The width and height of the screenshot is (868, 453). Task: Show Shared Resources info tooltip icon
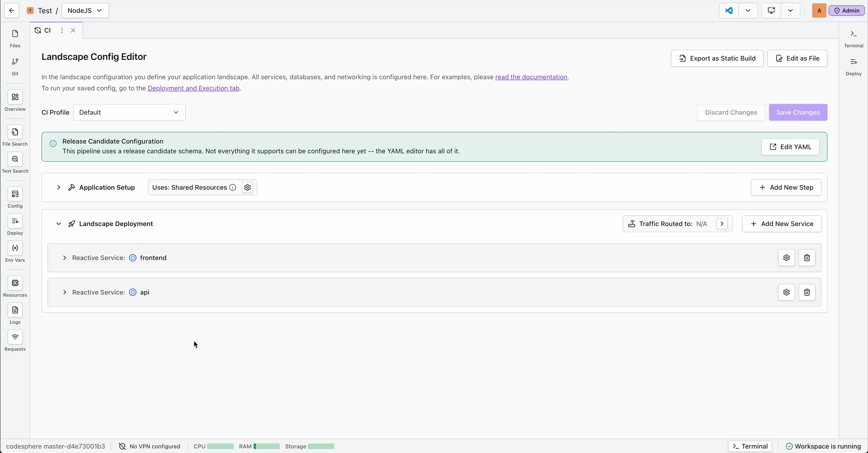click(233, 187)
